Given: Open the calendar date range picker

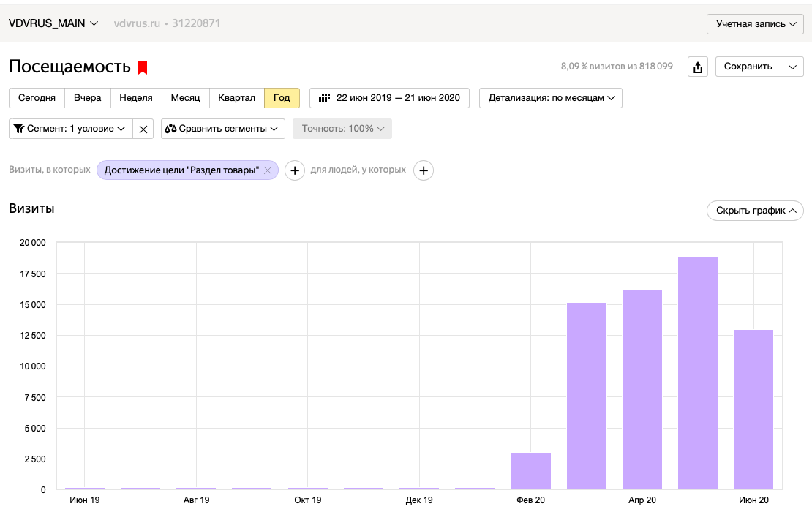Looking at the screenshot, I should (389, 98).
